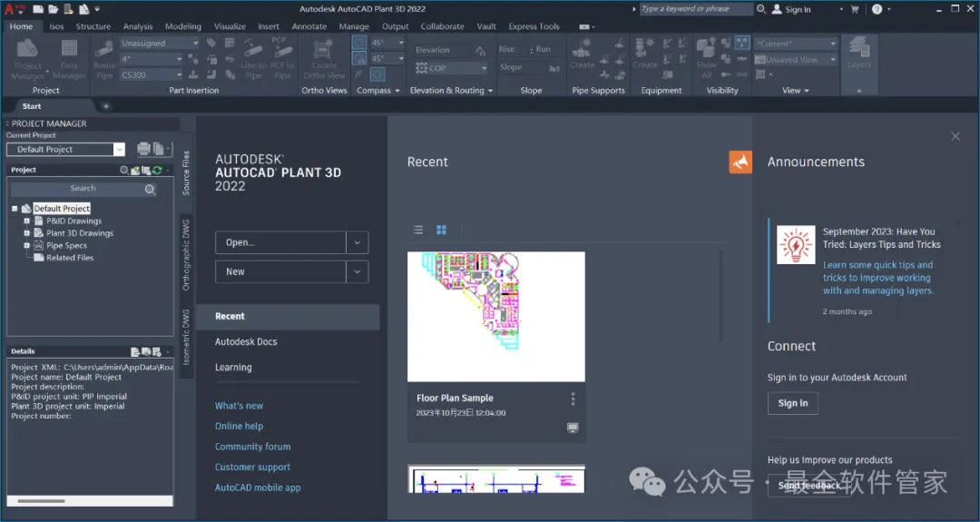This screenshot has width=980, height=522.
Task: Expand the Plant 3D Drawings tree node
Action: [27, 233]
